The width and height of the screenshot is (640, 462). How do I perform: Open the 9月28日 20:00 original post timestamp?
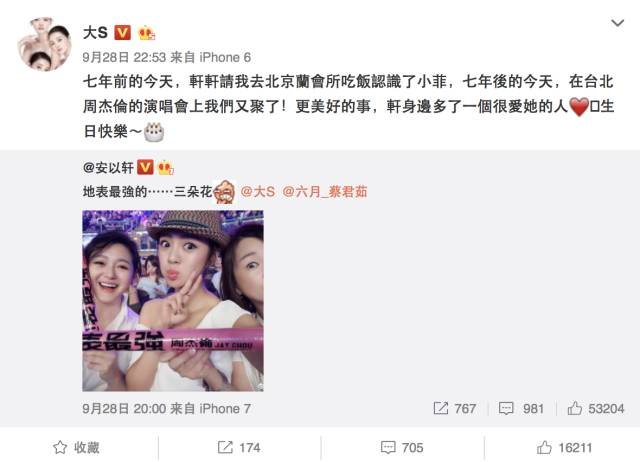[124, 408]
